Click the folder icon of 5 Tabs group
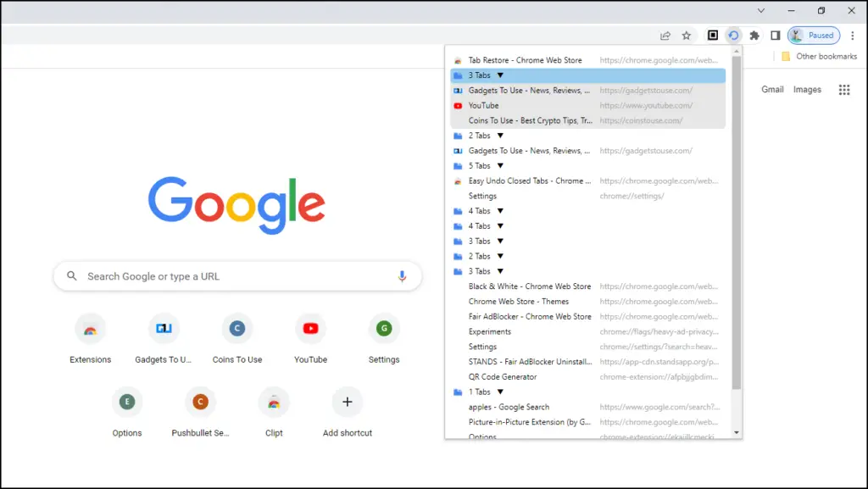868x489 pixels. [x=458, y=166]
